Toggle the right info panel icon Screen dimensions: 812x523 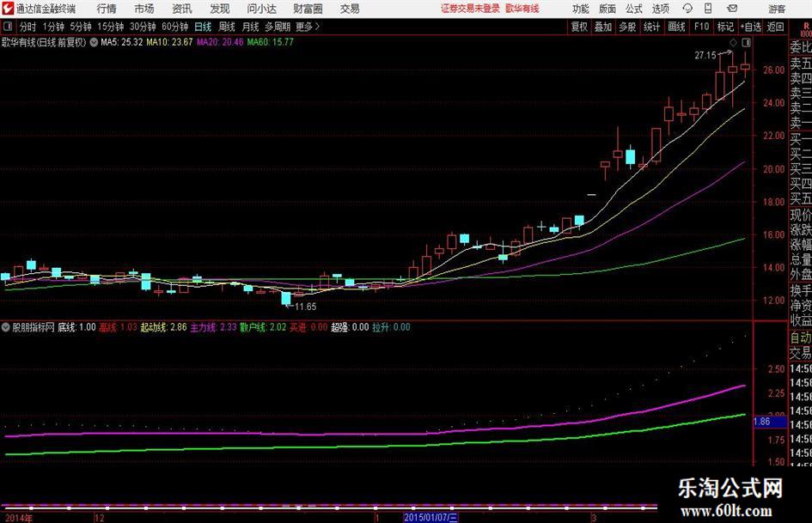[x=746, y=42]
